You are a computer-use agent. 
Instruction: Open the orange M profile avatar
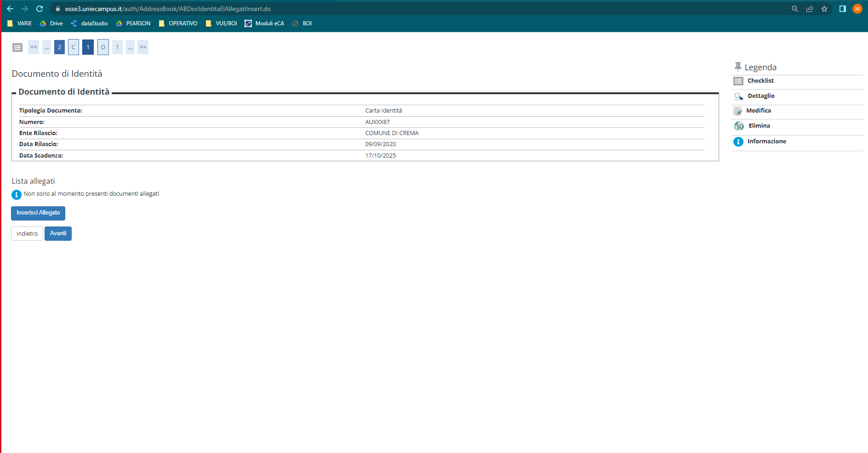[x=857, y=9]
